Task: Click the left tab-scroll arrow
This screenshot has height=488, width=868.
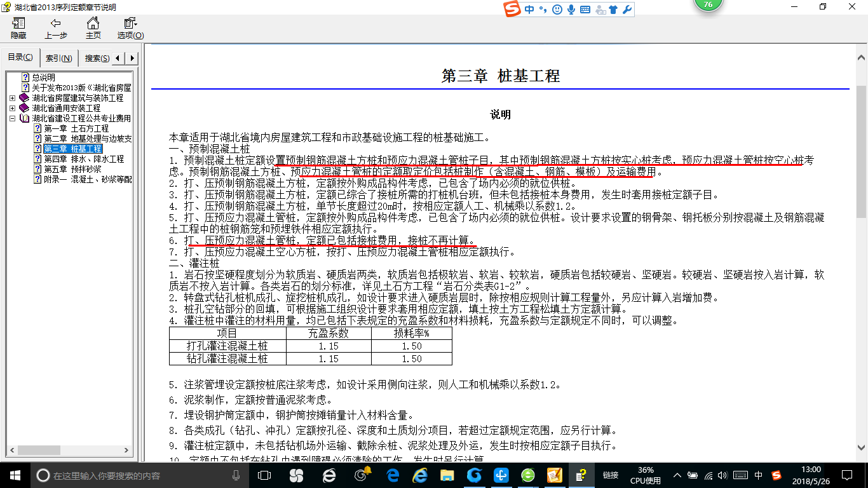Action: [119, 58]
